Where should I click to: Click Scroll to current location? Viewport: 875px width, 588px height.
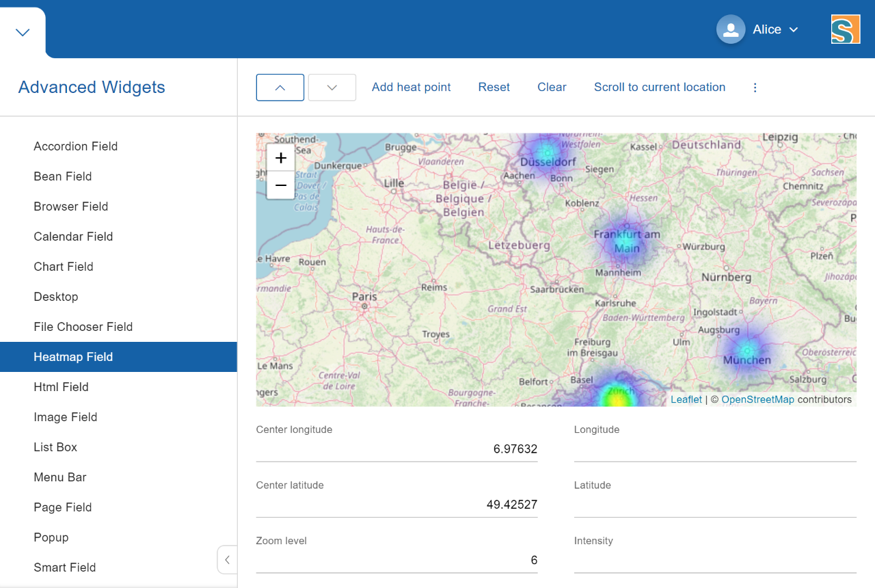pos(659,88)
